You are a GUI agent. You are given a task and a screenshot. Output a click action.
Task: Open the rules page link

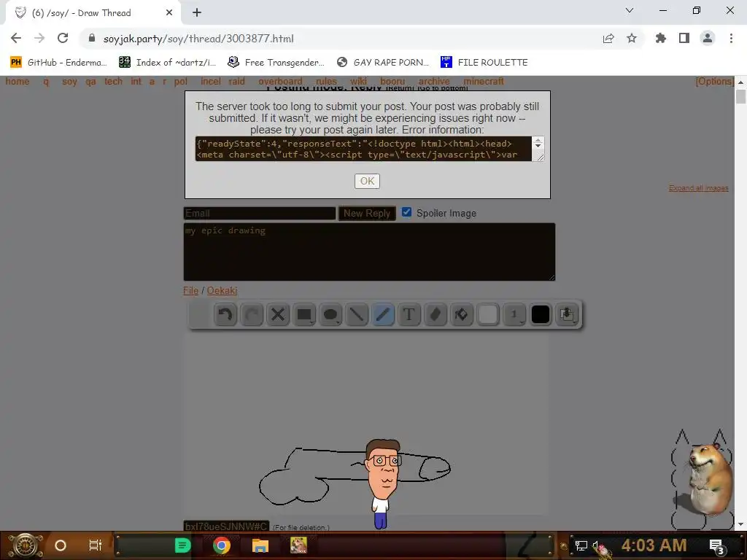(326, 82)
